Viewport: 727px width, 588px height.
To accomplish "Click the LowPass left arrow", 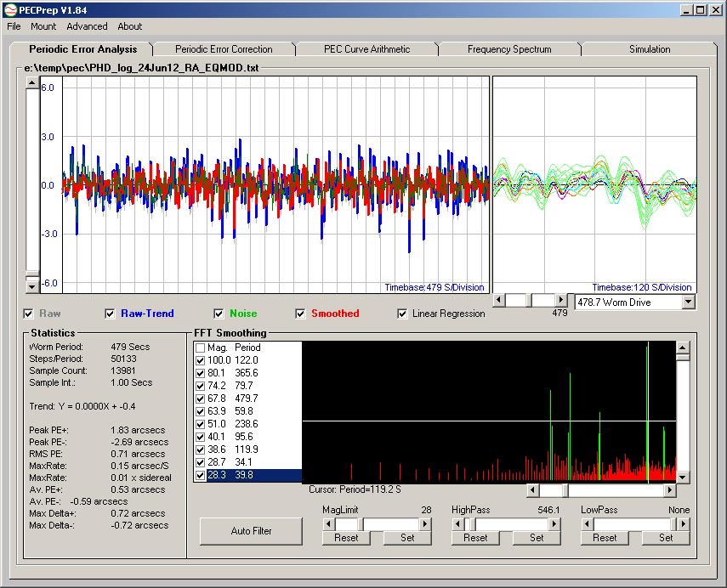I will coord(588,524).
